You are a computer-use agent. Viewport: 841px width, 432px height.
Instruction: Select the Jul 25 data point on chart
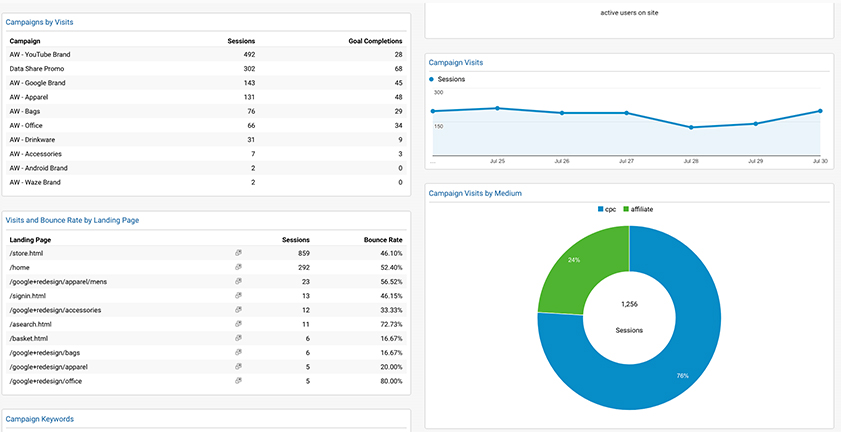498,108
